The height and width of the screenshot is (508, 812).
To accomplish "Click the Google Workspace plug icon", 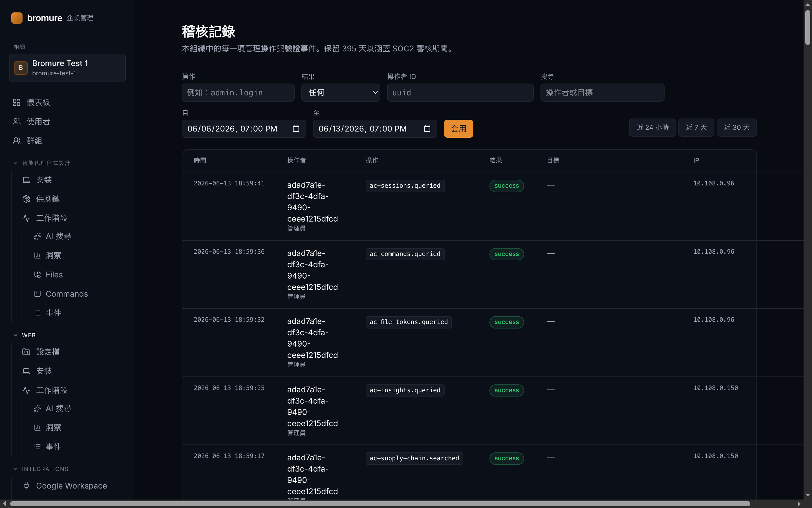I will (x=26, y=485).
